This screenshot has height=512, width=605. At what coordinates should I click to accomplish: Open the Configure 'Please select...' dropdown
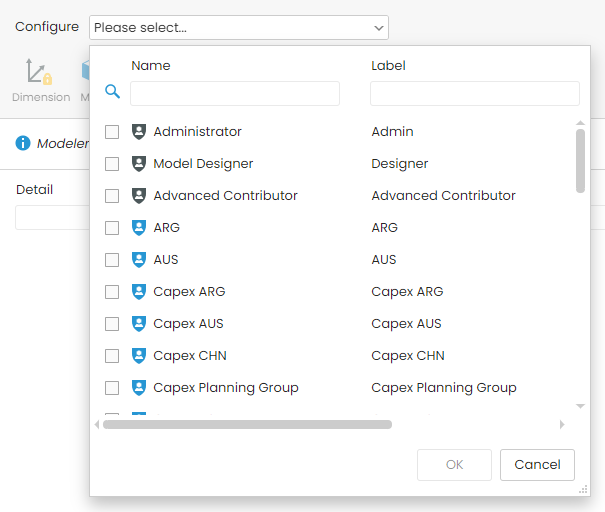point(239,27)
